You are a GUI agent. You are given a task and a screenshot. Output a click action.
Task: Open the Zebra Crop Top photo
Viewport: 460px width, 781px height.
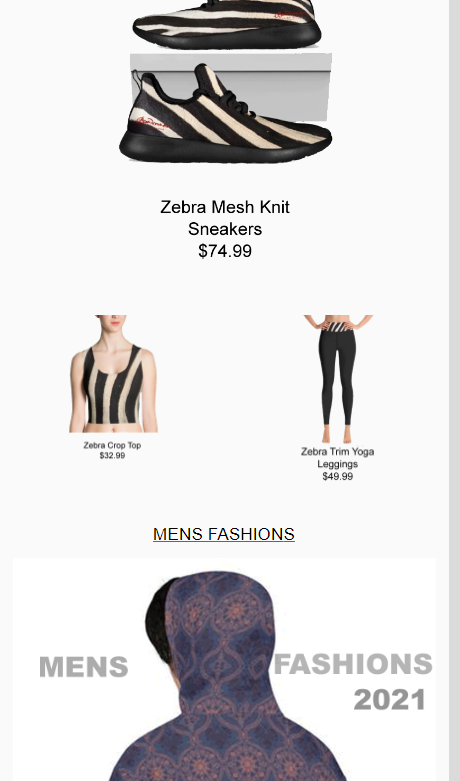[x=113, y=374]
